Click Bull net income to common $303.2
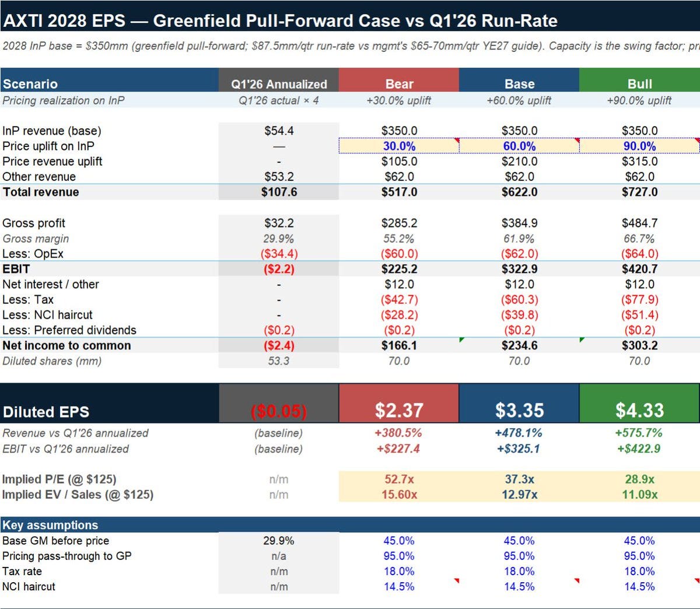The width and height of the screenshot is (700, 609). (639, 345)
